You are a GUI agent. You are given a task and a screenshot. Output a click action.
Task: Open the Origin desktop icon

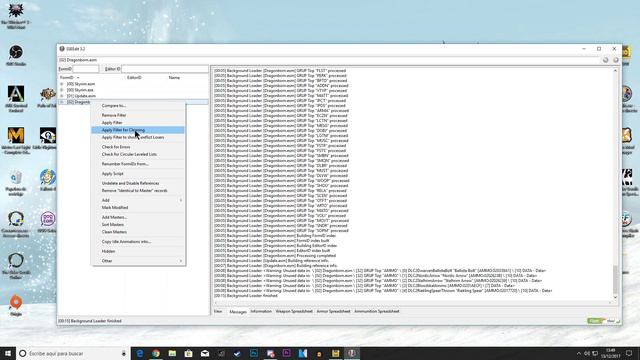[16, 305]
